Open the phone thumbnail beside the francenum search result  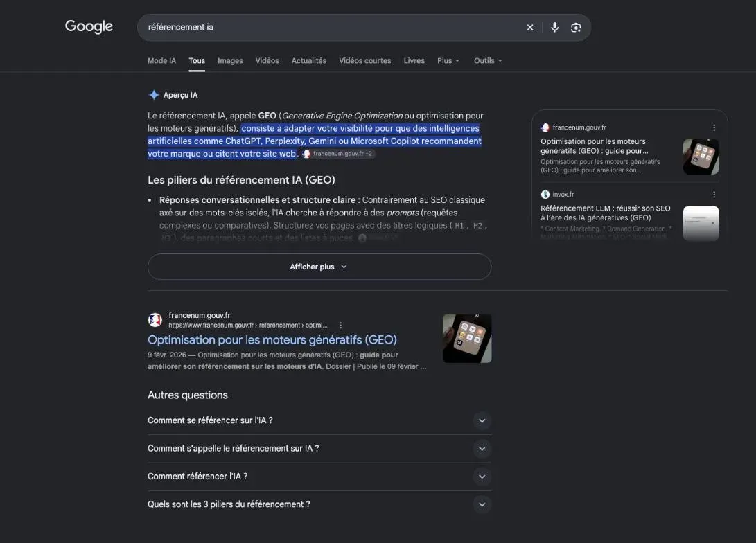pos(467,338)
